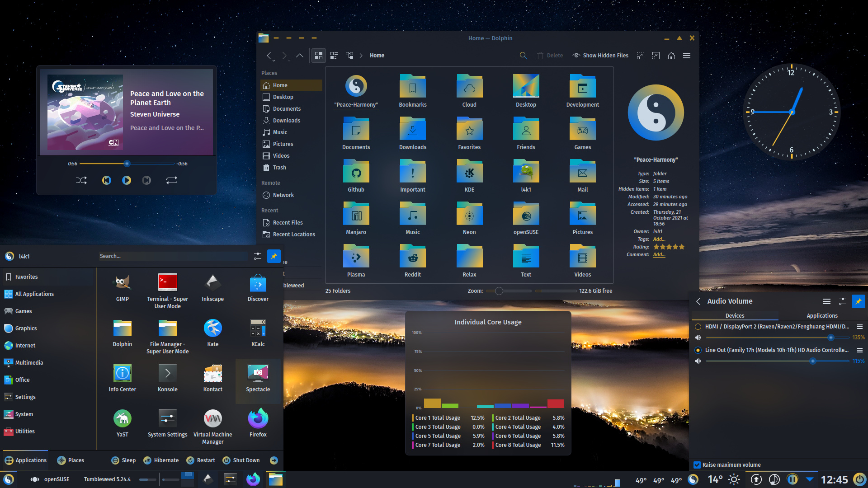Click the launcher Search field

click(x=173, y=256)
